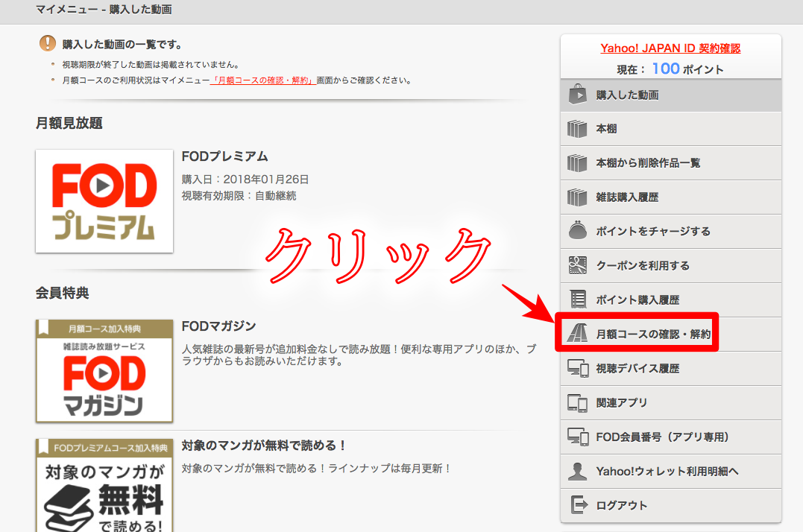
Task: Click the devices icon beside 視聴デバイス履歴
Action: coord(578,368)
